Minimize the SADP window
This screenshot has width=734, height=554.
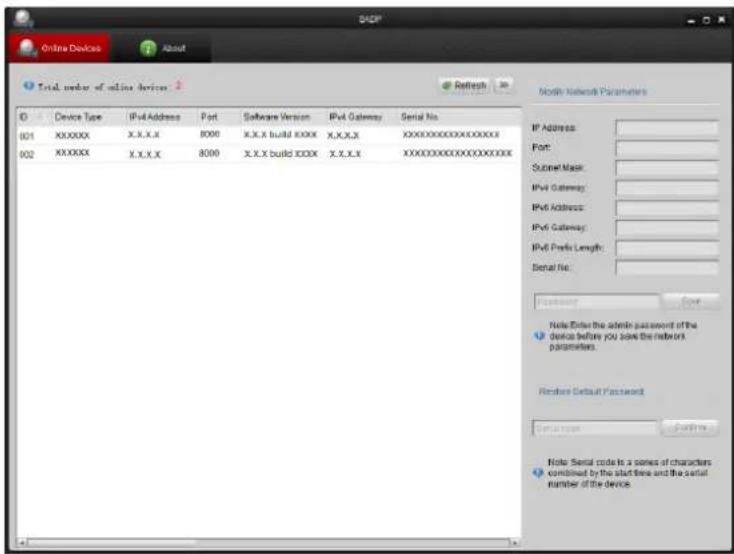pyautogui.click(x=691, y=21)
